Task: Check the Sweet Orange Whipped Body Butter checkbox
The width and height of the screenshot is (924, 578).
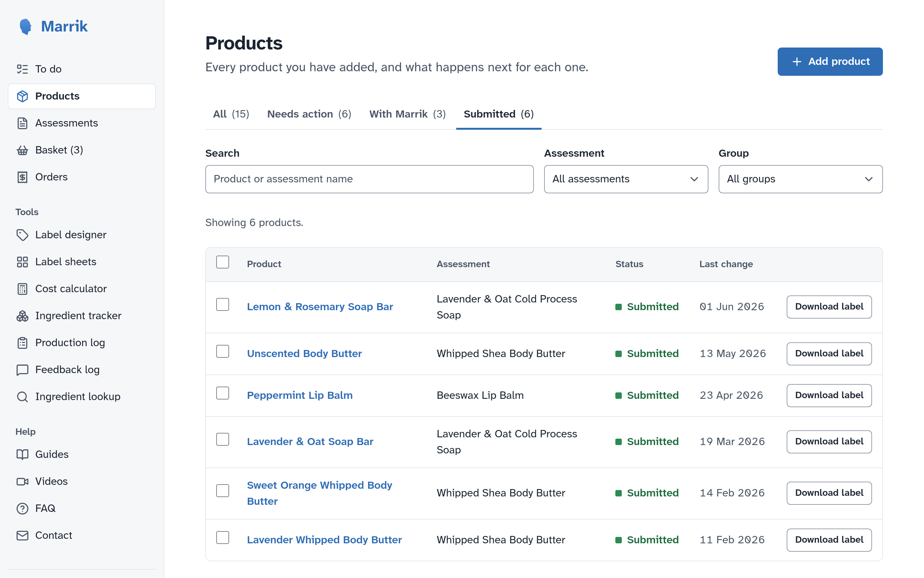Action: (x=223, y=491)
